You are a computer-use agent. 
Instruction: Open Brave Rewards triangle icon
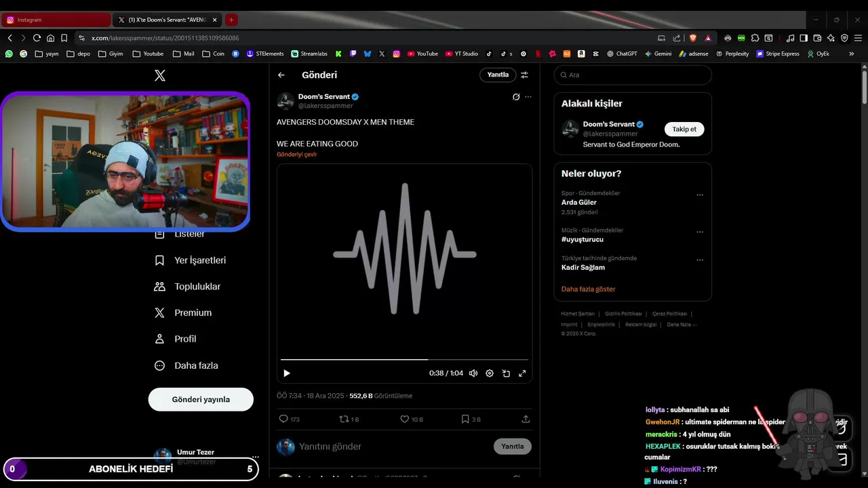[708, 38]
